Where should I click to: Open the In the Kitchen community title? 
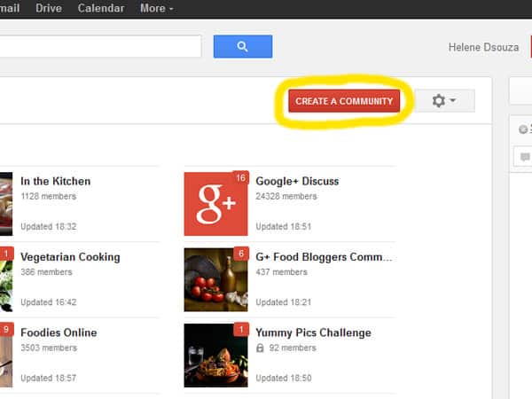coord(56,181)
